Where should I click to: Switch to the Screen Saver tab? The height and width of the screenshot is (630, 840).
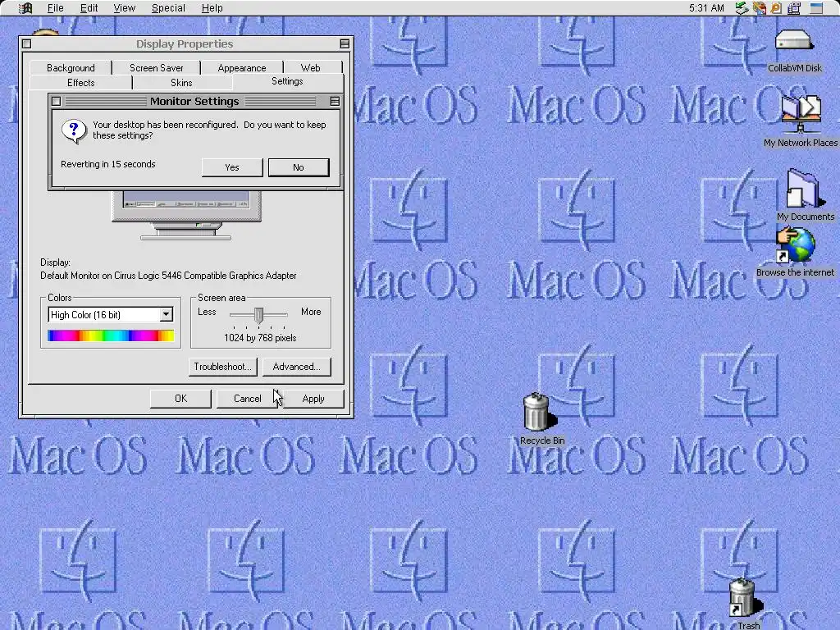pos(157,68)
